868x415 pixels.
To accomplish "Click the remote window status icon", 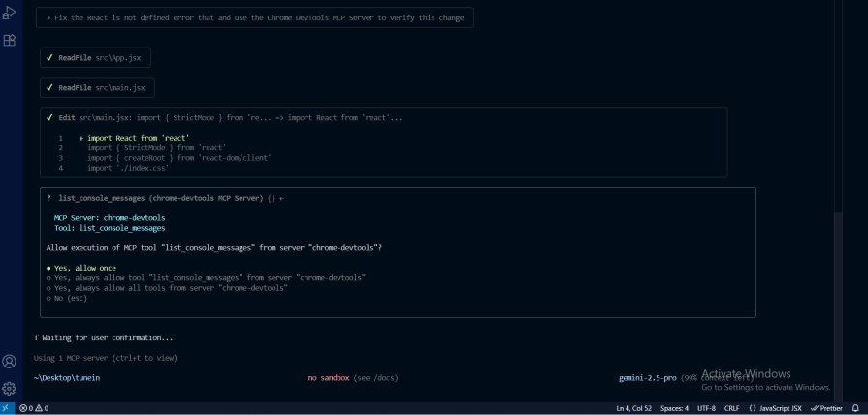I will 7,408.
